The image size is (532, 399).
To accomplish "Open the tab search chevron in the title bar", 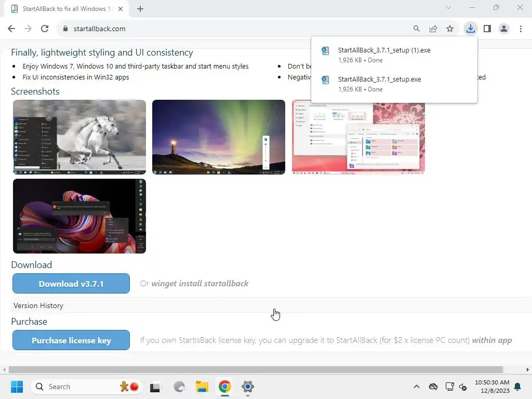I will click(x=448, y=7).
